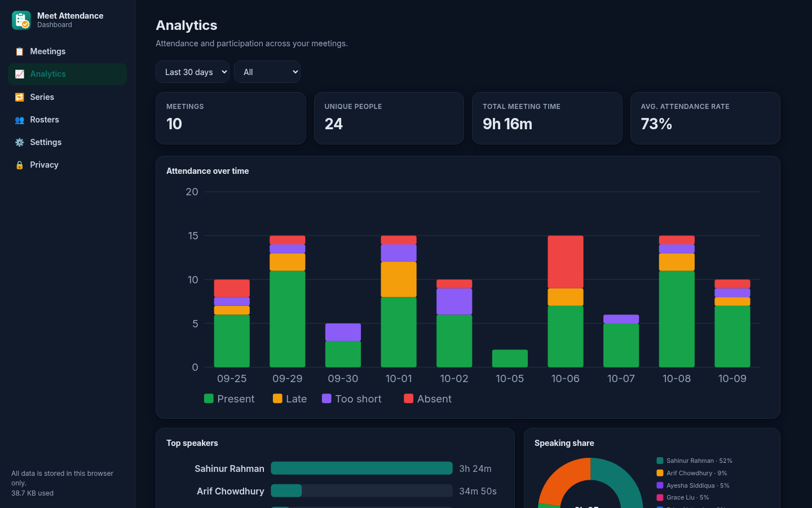Click Sahinur Rahman's speaking time bar
812x508 pixels.
pyautogui.click(x=361, y=468)
